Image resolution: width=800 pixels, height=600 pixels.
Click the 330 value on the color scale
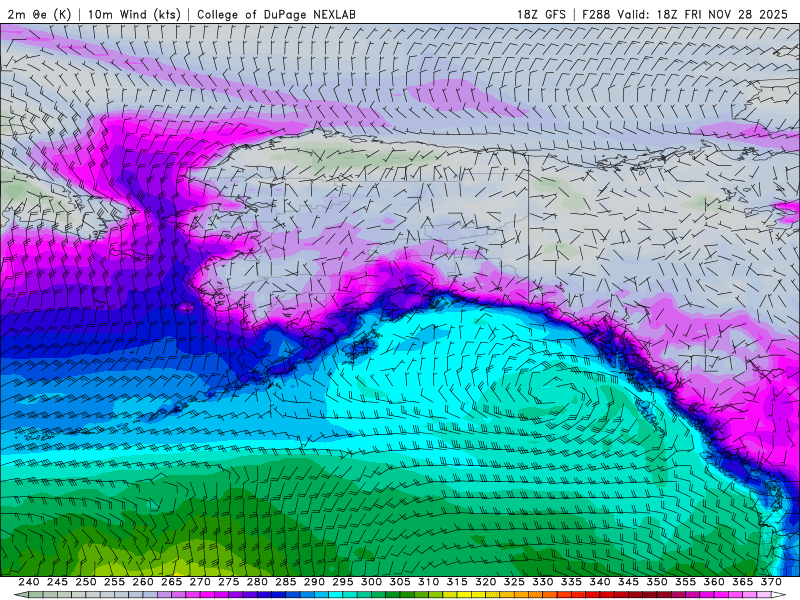[543, 582]
